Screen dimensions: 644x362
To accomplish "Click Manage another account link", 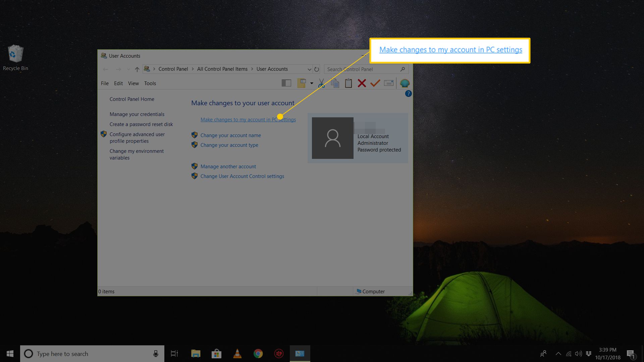I will (x=228, y=166).
